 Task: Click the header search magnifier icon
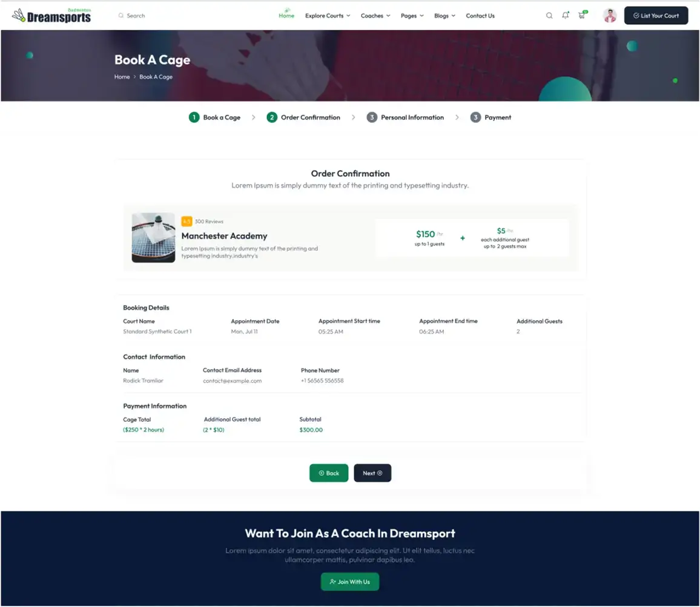[x=549, y=16]
